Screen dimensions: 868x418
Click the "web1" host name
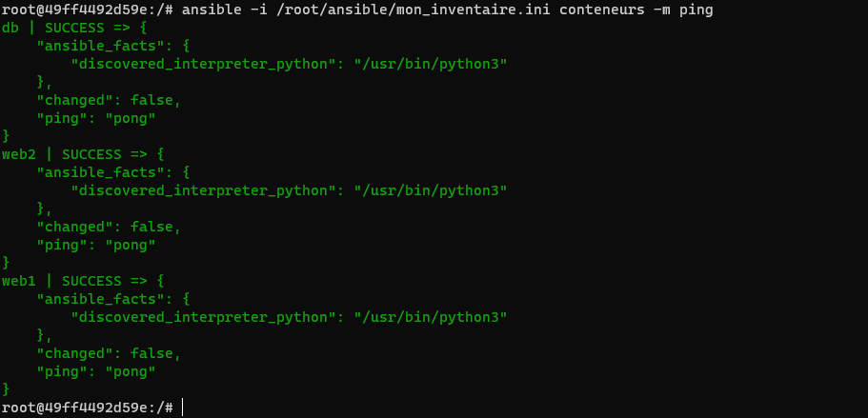click(19, 281)
